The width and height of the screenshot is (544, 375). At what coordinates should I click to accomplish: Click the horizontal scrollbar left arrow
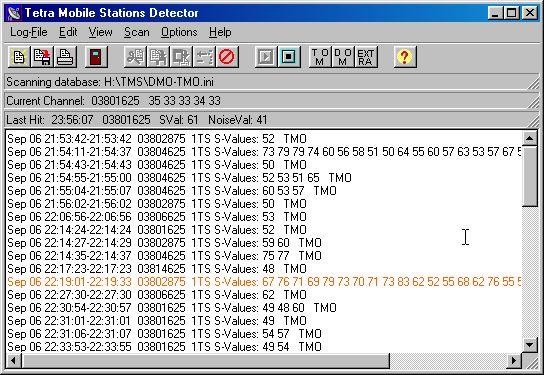[14, 361]
